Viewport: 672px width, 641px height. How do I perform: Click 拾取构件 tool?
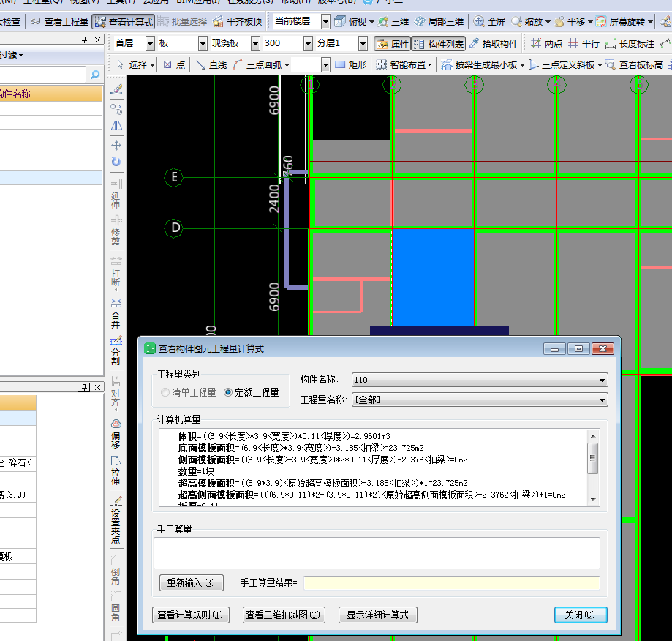[x=494, y=44]
